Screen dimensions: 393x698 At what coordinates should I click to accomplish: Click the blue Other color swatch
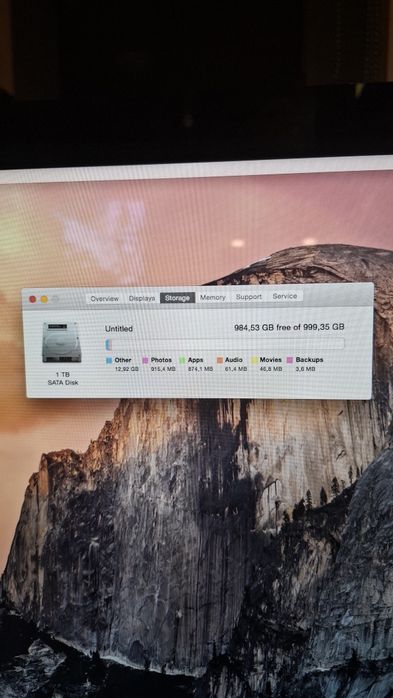point(109,361)
